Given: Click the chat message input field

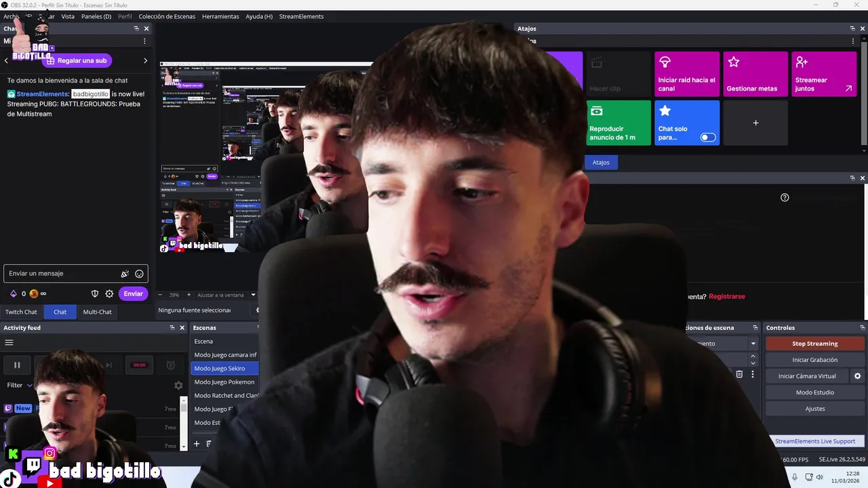Looking at the screenshot, I should (75, 274).
